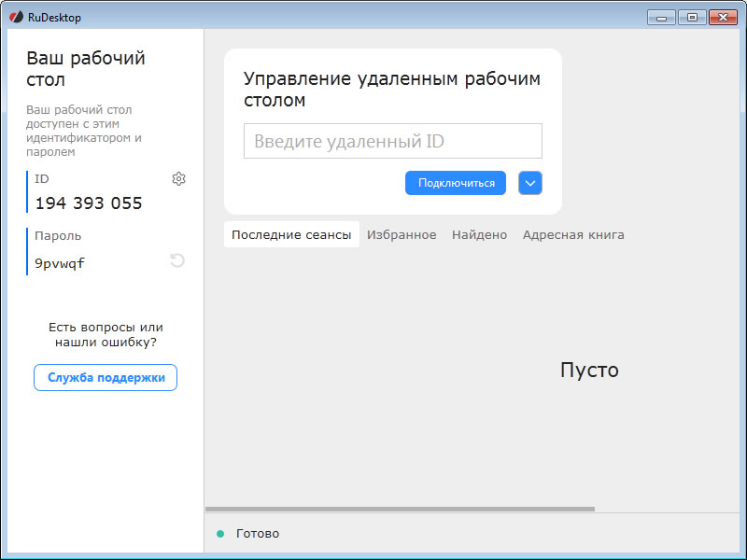
Task: Click the horizontal scrollbar above the status bar
Action: click(400, 509)
